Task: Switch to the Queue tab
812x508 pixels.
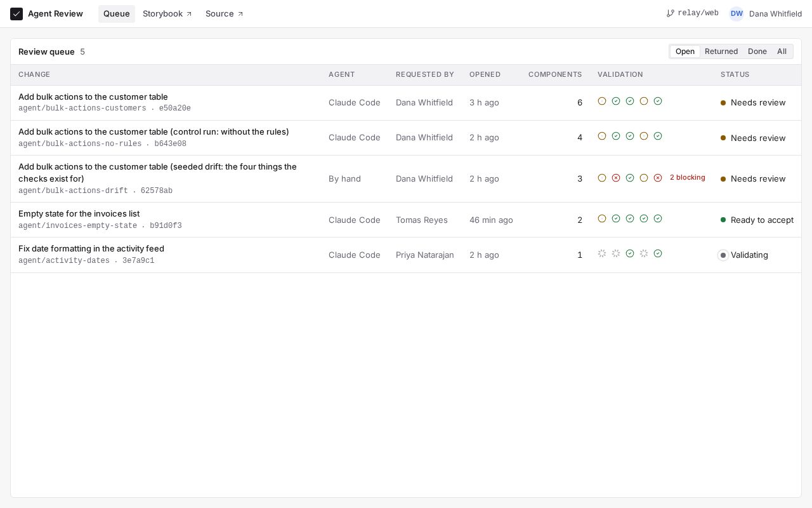Action: pos(117,14)
